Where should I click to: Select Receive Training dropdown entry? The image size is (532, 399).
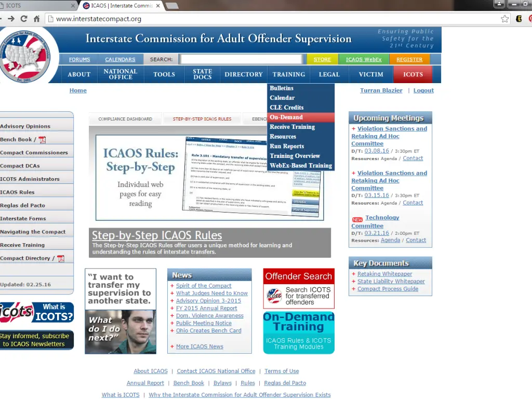click(x=301, y=127)
